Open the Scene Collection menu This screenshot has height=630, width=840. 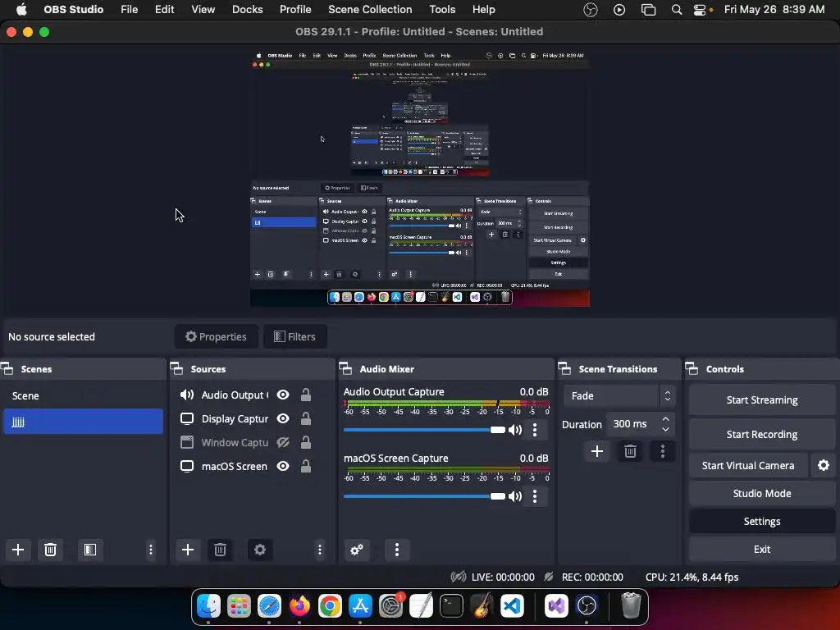click(370, 10)
